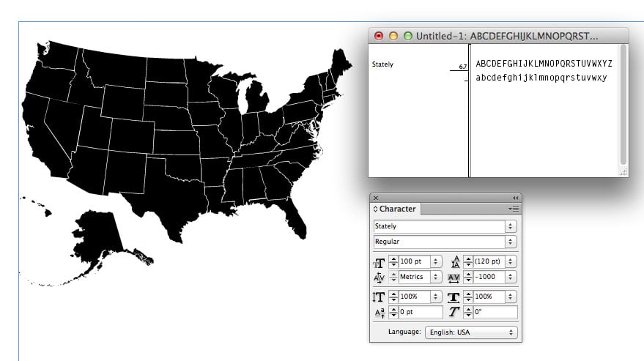Open the font size 100 pt dropdown
Image resolution: width=644 pixels, height=361 pixels.
coord(437,261)
